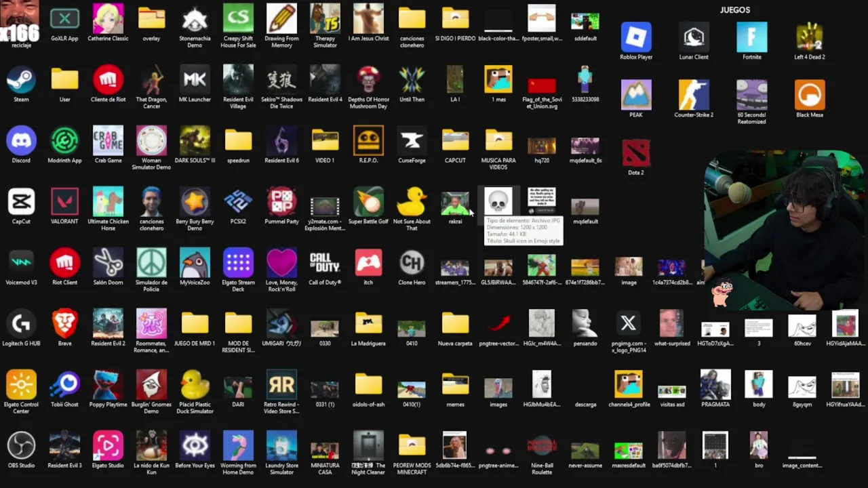Select PCSX2 emulator icon
The image size is (868, 488).
[x=238, y=202]
